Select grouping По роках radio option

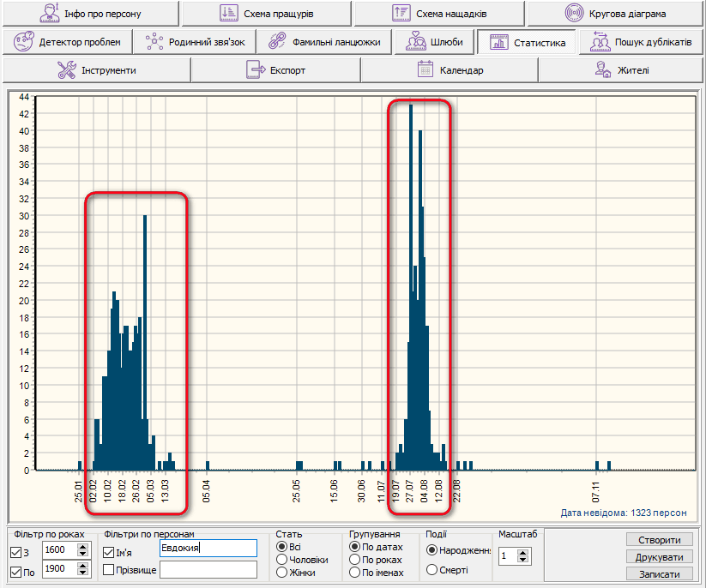coord(355,559)
